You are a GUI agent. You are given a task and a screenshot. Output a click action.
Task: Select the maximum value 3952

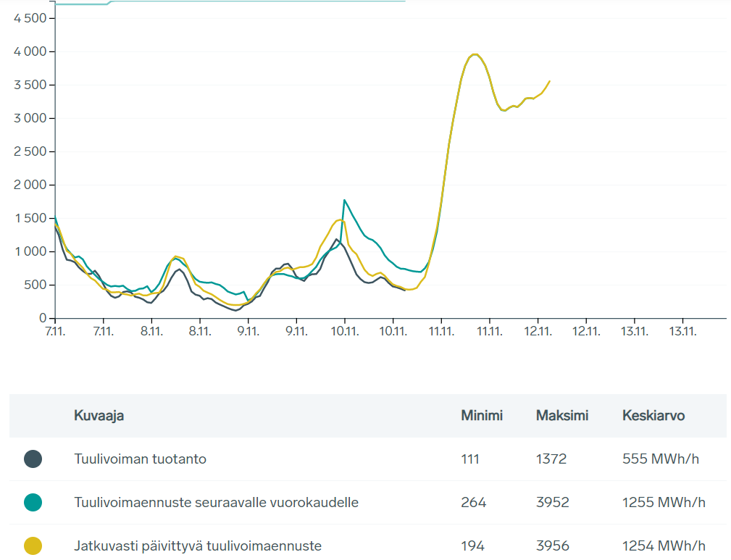[551, 502]
